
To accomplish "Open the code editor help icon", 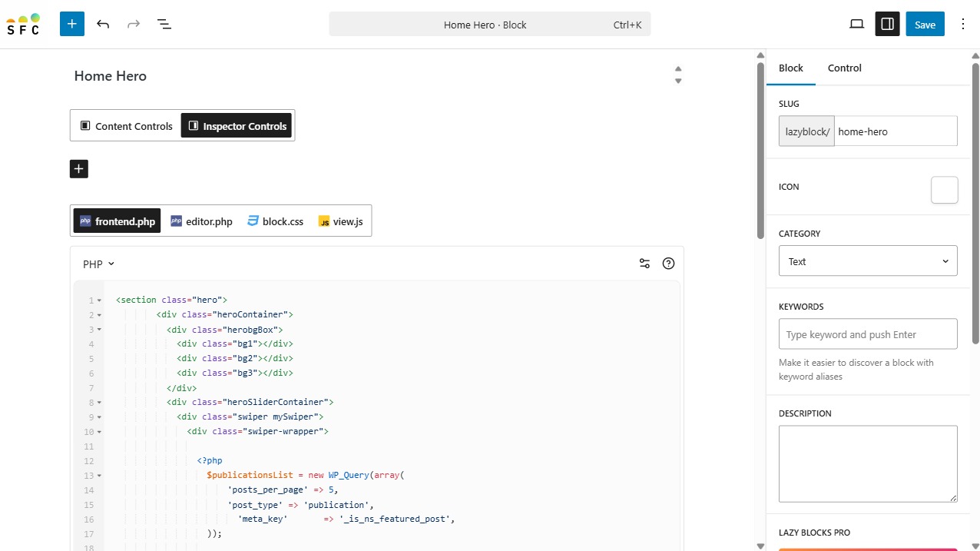I will click(668, 264).
